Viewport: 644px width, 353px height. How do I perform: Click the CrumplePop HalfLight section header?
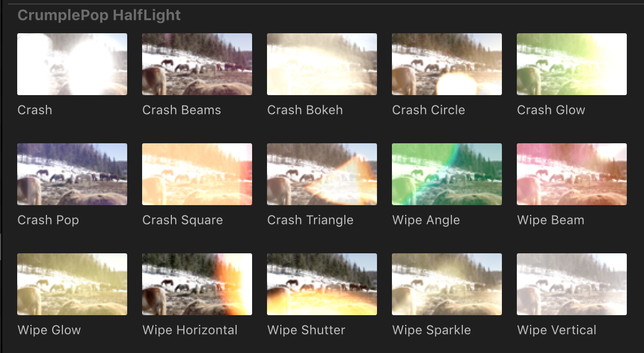[99, 15]
